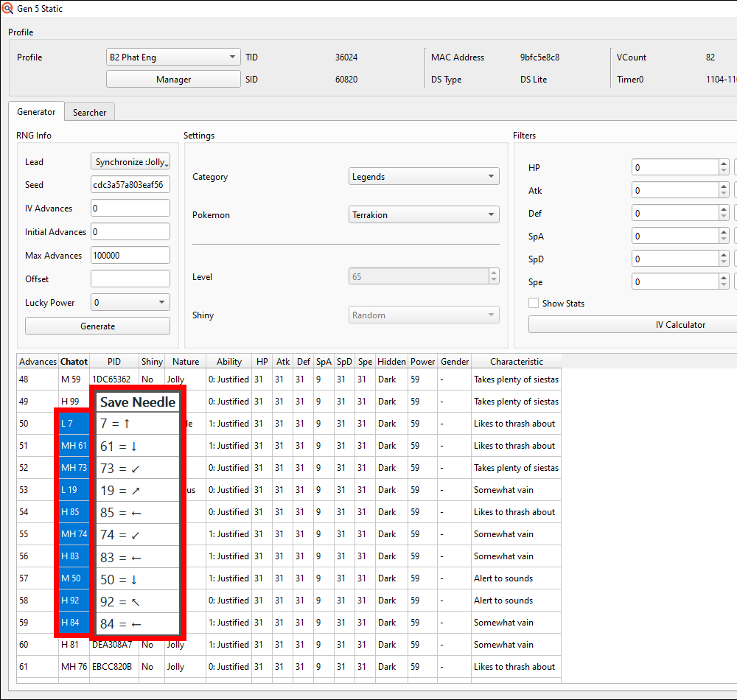
Task: Open the Lucky Power dropdown
Action: click(130, 303)
